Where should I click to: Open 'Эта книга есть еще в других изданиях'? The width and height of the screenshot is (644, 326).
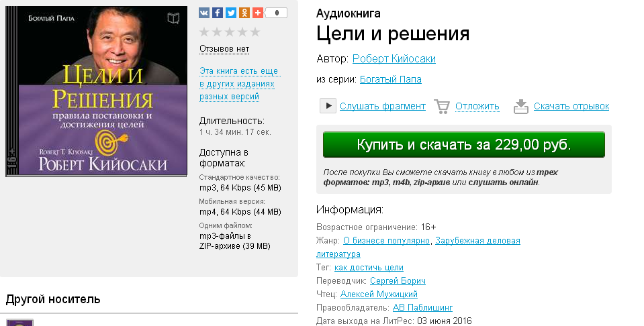pyautogui.click(x=238, y=84)
